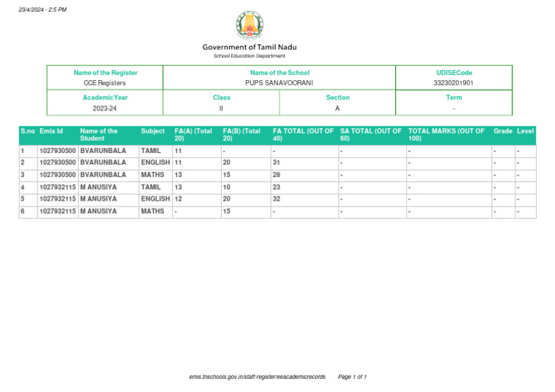Screen dimensions: 555x392
Task: Click the 'FA(B) (Total 20)' column header
Action: point(241,135)
